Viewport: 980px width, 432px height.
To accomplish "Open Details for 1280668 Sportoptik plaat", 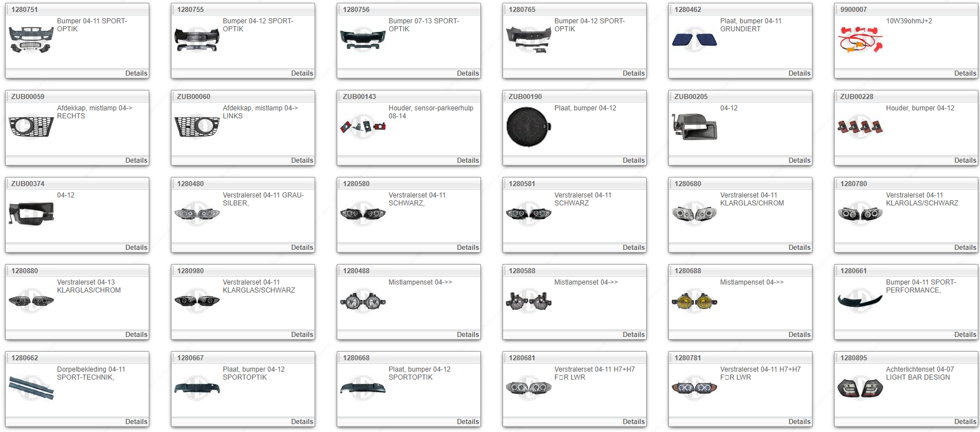I will click(468, 422).
